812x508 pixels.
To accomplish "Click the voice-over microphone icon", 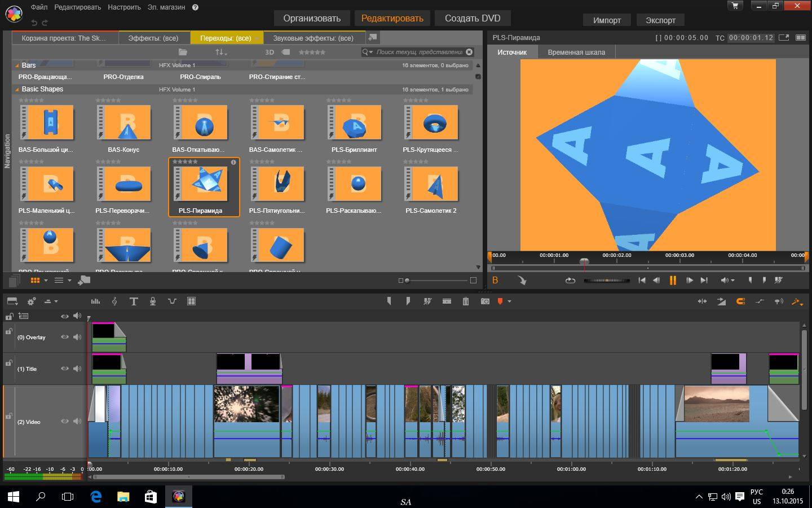I will 153,301.
